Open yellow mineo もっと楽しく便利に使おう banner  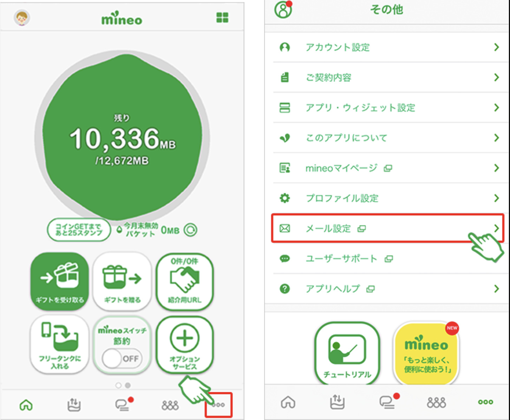coord(426,353)
